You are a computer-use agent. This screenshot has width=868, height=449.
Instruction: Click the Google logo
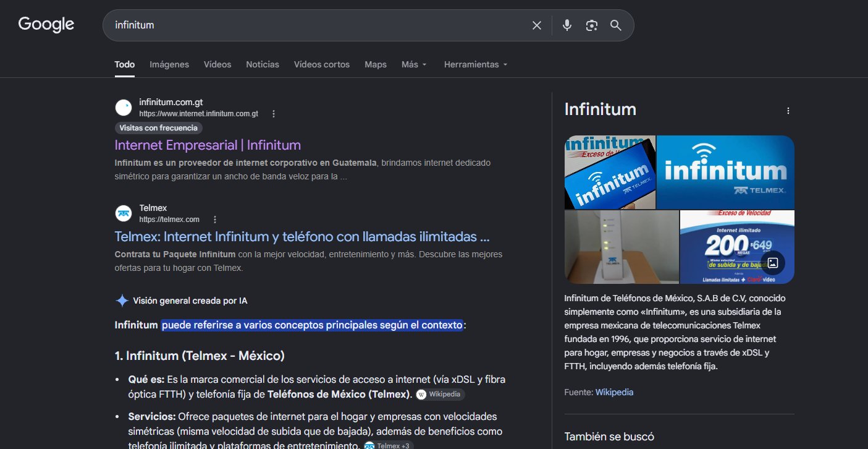coord(46,25)
